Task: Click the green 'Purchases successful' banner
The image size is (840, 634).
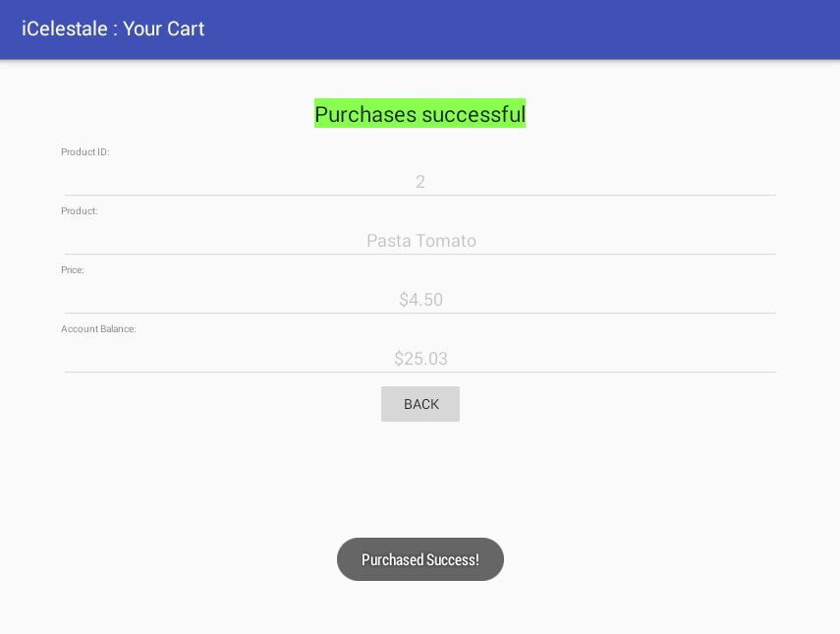Action: (x=420, y=114)
